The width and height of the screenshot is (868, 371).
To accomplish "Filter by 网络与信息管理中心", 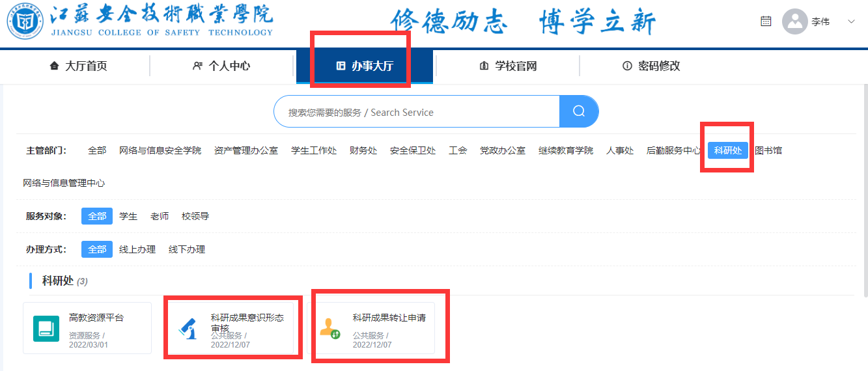I will pos(64,183).
